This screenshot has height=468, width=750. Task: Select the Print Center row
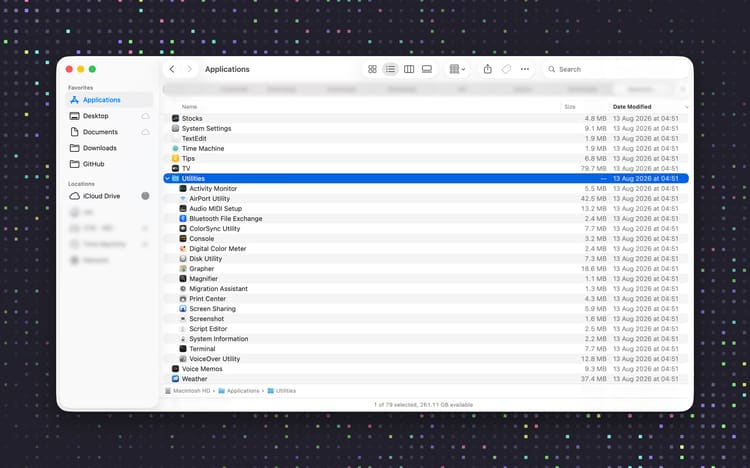click(x=426, y=299)
